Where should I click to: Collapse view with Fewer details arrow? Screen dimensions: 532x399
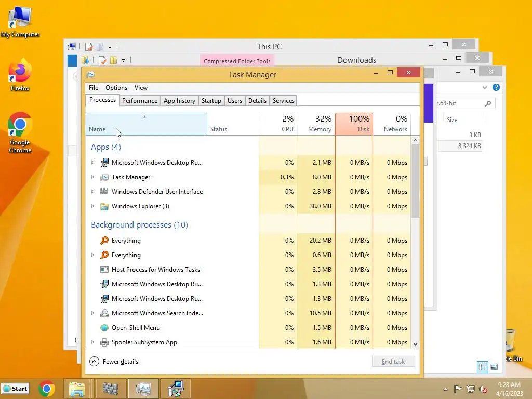tap(95, 362)
